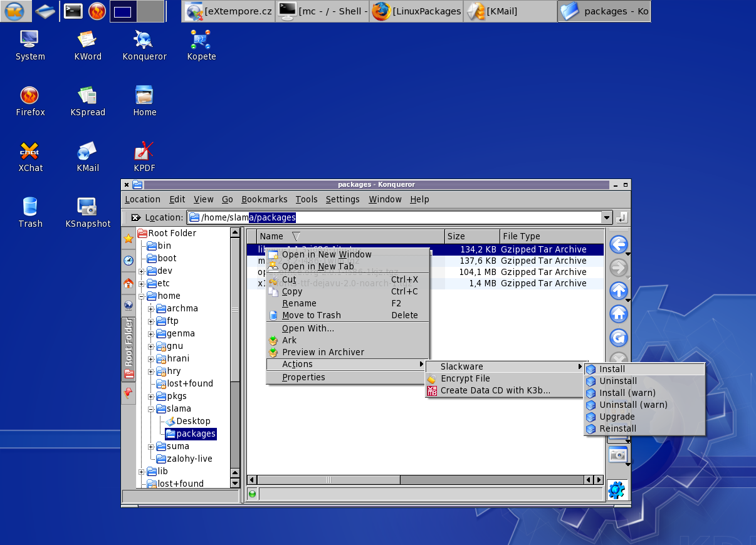Click the /home/slama/packages location field

(x=394, y=217)
